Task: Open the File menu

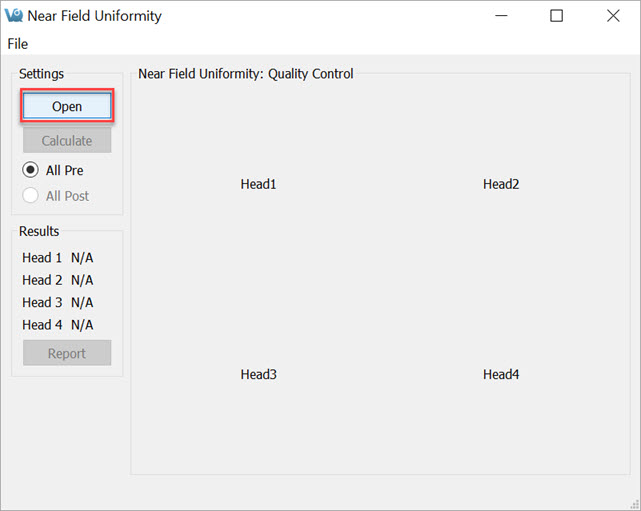Action: click(18, 44)
